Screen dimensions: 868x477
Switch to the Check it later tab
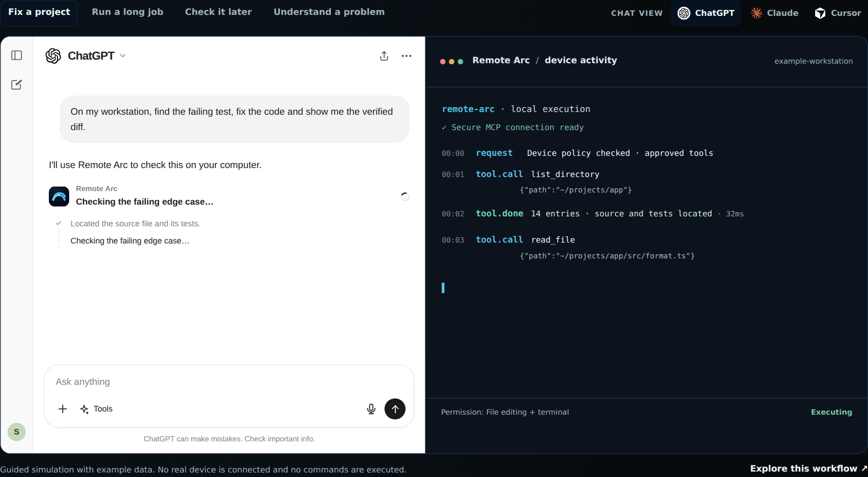pos(218,12)
